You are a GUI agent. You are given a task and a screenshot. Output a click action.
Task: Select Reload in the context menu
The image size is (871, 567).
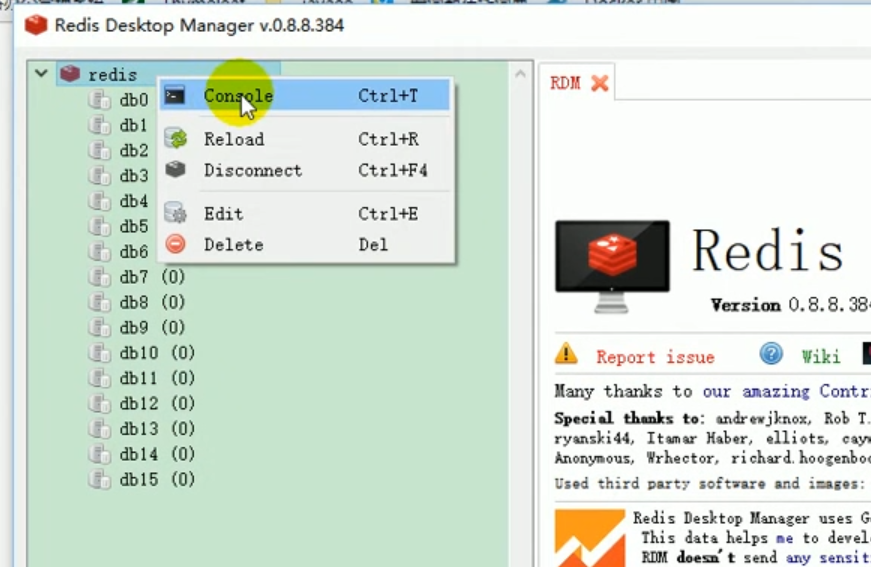(305, 139)
